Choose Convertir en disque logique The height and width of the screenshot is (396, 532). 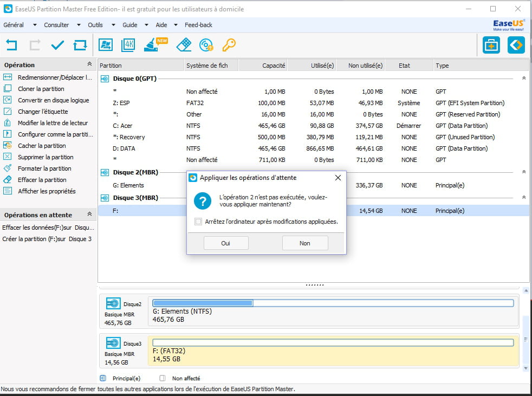pyautogui.click(x=46, y=100)
